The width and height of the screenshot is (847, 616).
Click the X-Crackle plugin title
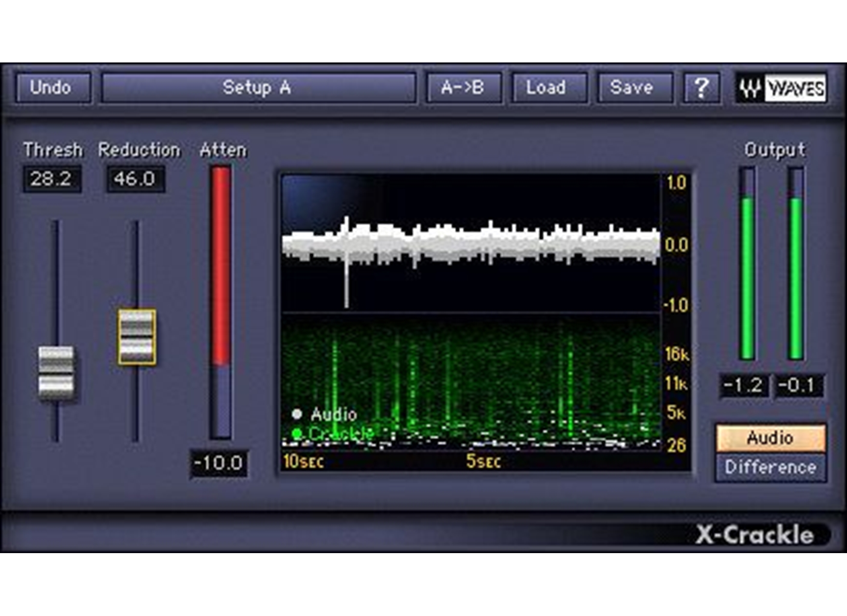coord(755,534)
